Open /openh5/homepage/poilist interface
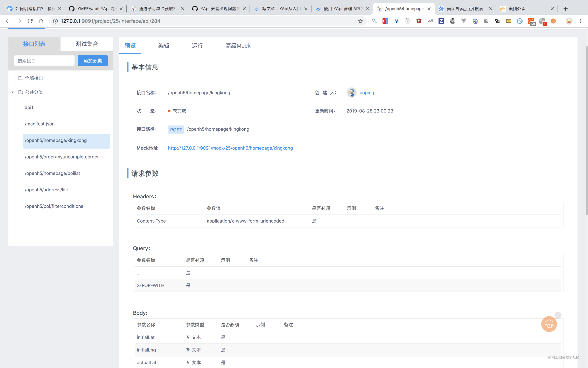 (52, 173)
